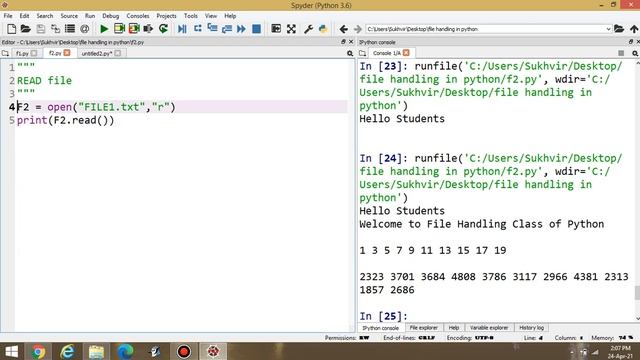Viewport: 640px width, 360px height.
Task: Open the Windows Start button
Action: 11,351
